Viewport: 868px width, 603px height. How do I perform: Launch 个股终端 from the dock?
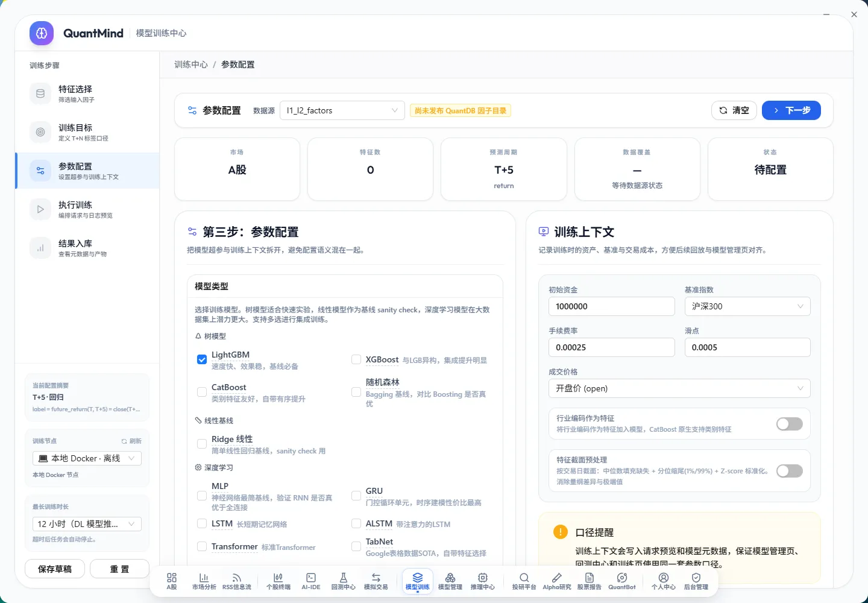click(278, 581)
